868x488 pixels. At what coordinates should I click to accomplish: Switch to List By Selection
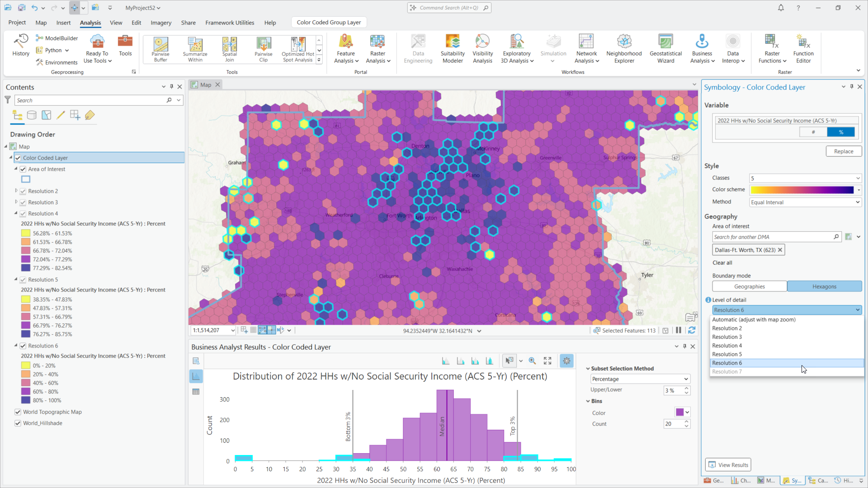[x=46, y=115]
